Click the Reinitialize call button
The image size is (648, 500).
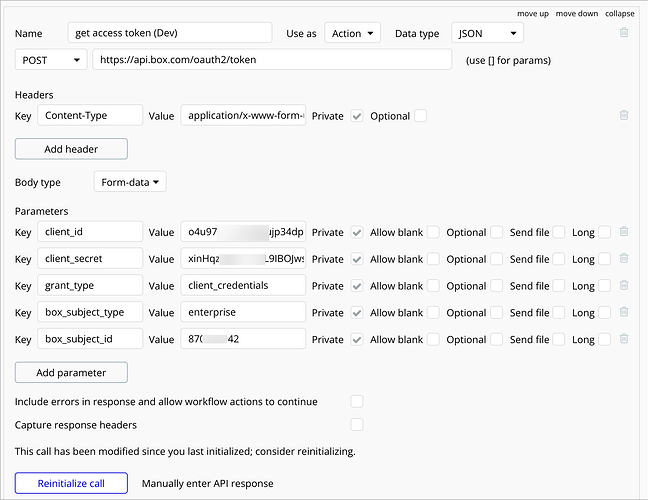[x=71, y=483]
